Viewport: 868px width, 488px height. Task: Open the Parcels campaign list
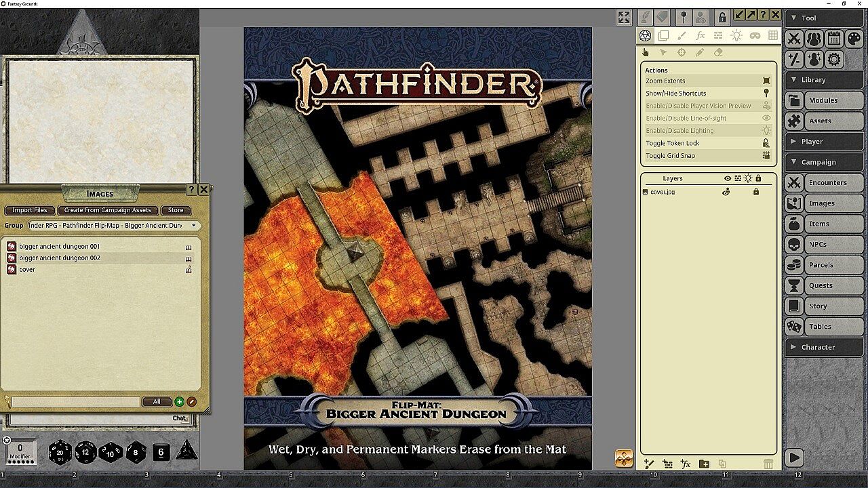[824, 264]
